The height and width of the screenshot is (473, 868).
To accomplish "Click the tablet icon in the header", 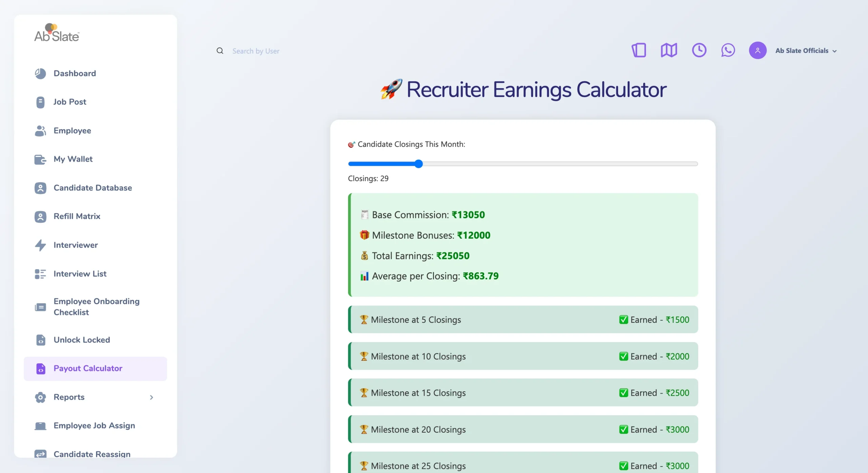I will pos(639,51).
